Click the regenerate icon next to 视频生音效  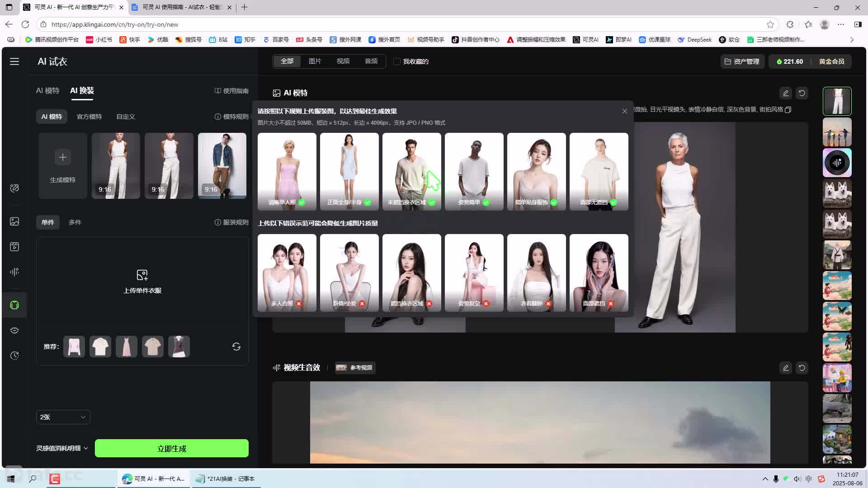(802, 368)
